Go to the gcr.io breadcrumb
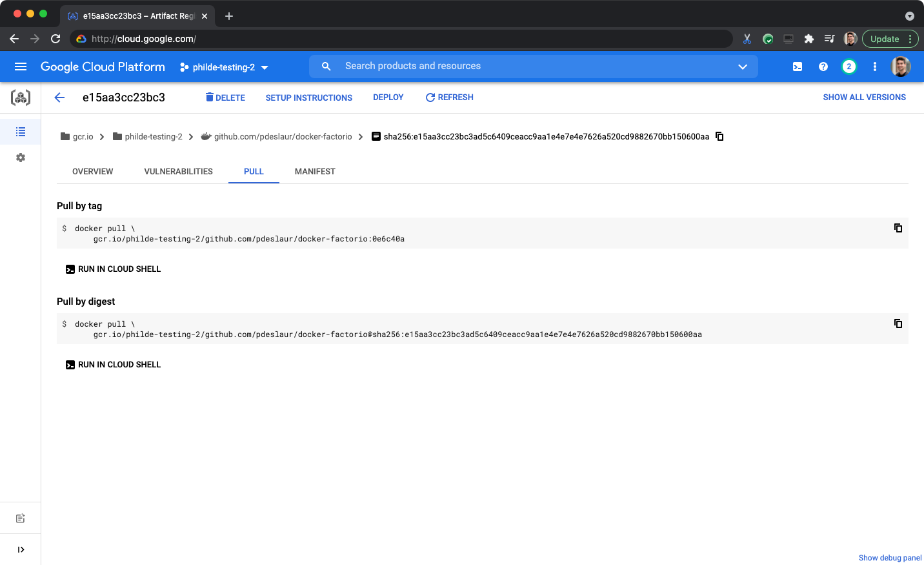924x565 pixels. point(77,137)
